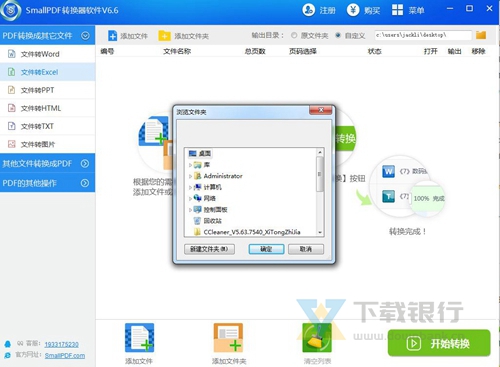Select 文件转PPT conversion mode
The width and height of the screenshot is (500, 367).
pos(47,90)
